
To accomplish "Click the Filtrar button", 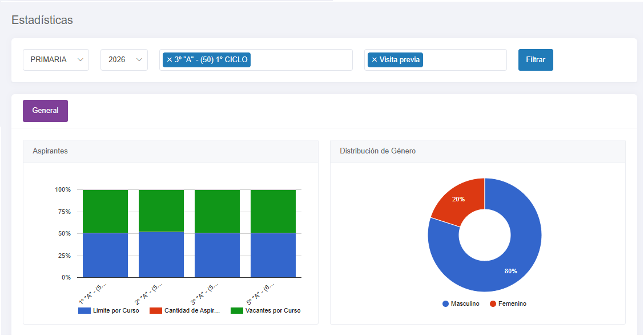I will point(536,60).
